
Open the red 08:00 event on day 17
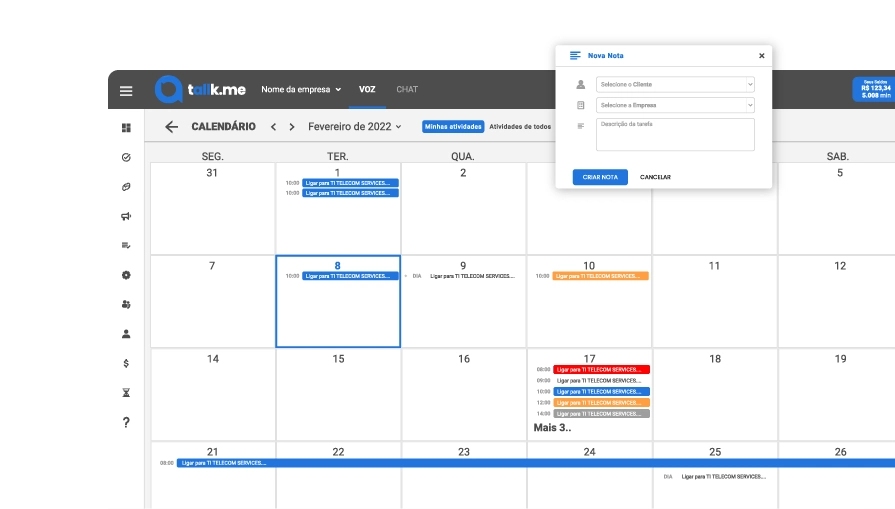602,370
